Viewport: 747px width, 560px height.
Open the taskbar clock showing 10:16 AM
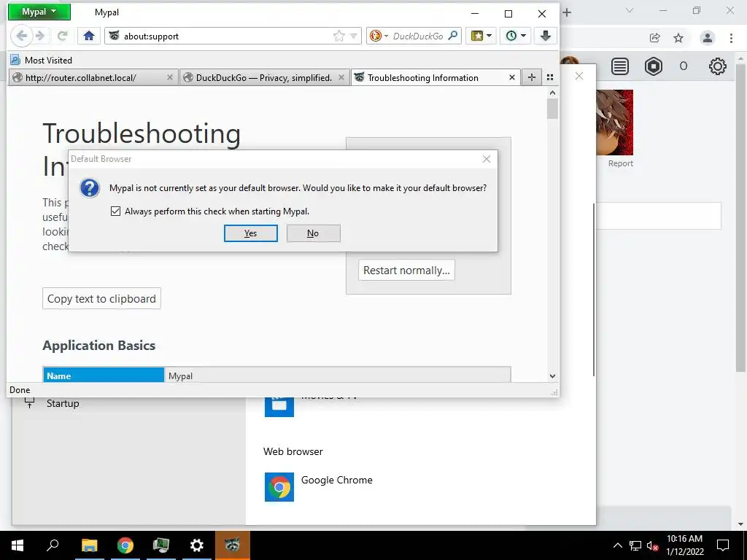click(x=684, y=545)
